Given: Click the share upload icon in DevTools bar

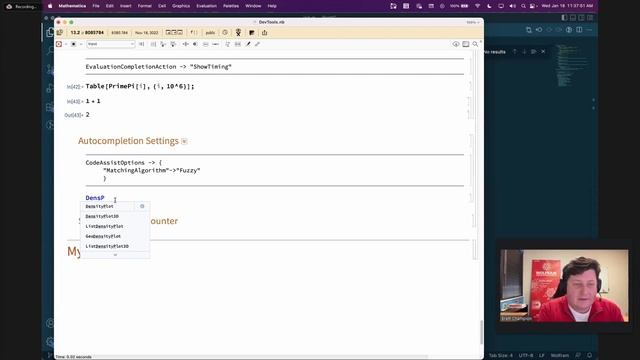Looking at the screenshot, I should [264, 33].
